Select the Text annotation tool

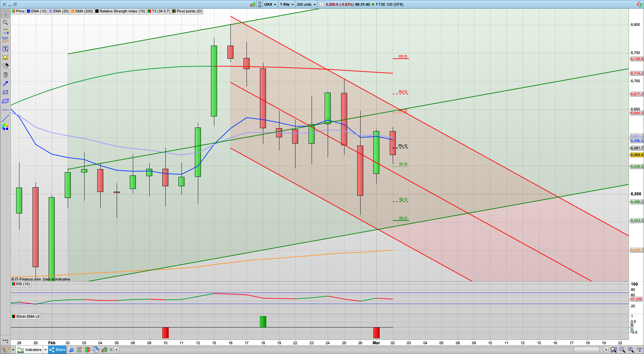[5, 48]
